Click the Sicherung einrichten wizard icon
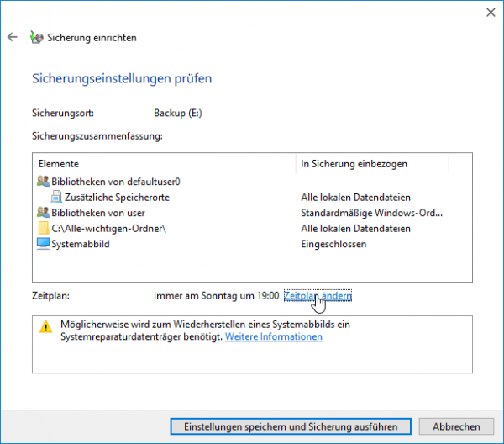This screenshot has width=504, height=444. point(35,37)
